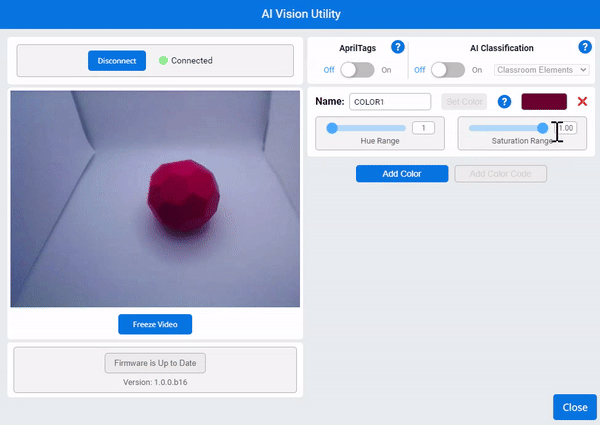
Task: Click the dark red color swatch
Action: pos(544,102)
